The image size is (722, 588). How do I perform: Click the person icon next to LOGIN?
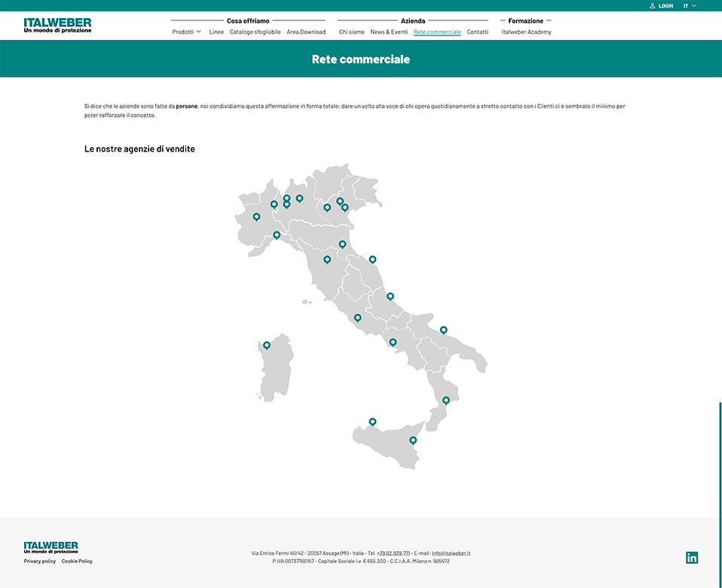tap(653, 5)
